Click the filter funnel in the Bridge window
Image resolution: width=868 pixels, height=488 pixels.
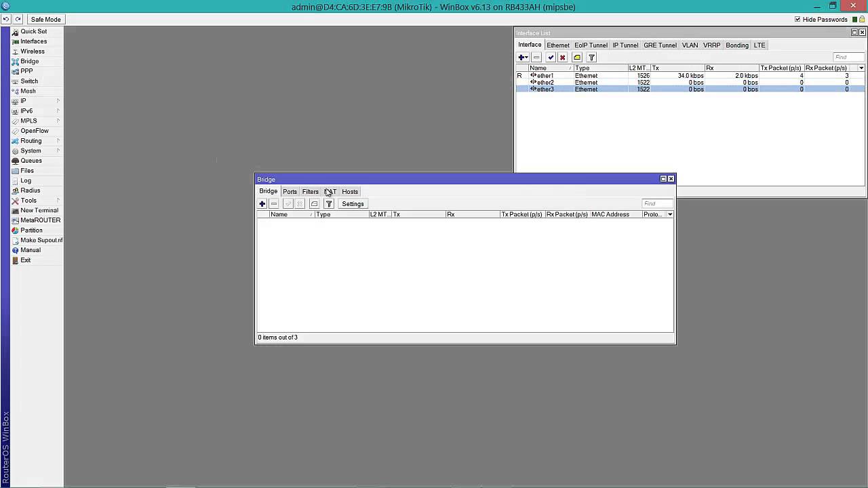click(329, 204)
